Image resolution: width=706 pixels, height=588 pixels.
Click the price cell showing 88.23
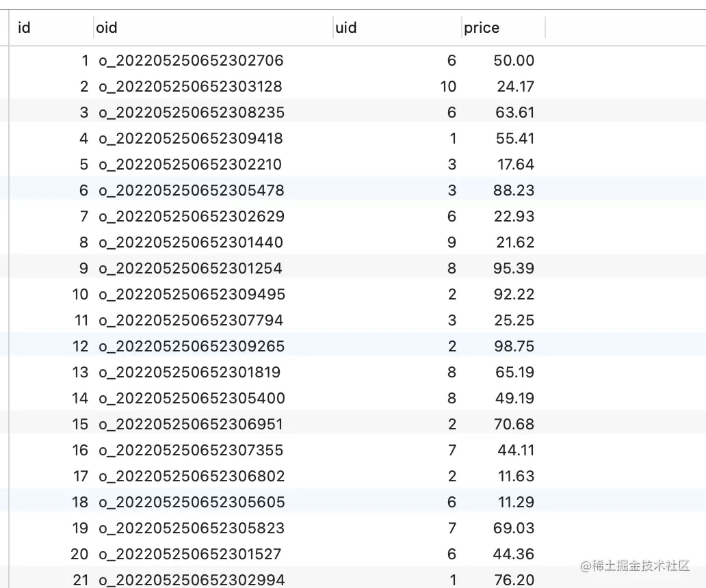[x=515, y=190]
